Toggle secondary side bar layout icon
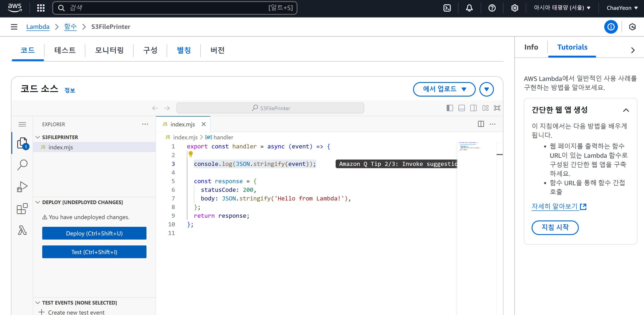644x315 pixels. pos(473,108)
